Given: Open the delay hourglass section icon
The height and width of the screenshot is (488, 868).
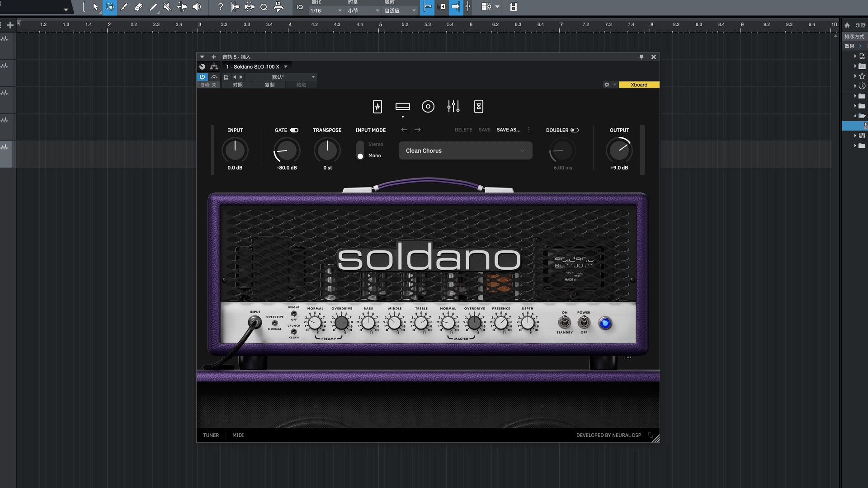Looking at the screenshot, I should tap(478, 107).
